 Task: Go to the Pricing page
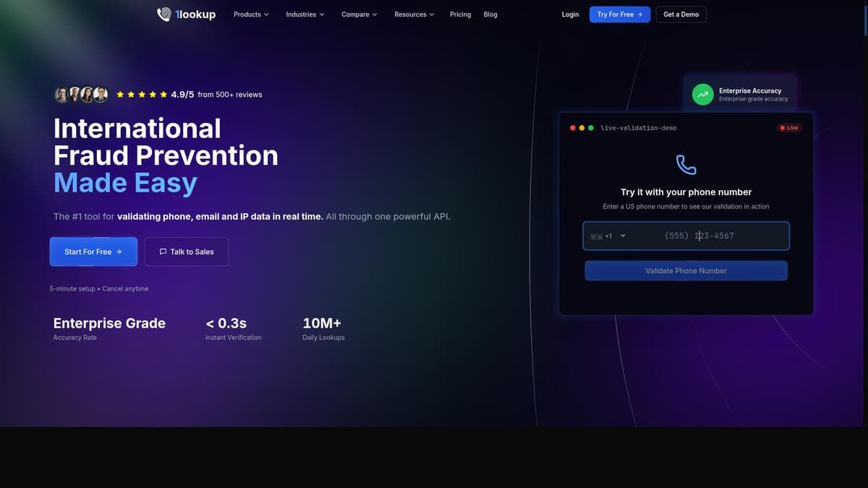click(x=460, y=14)
